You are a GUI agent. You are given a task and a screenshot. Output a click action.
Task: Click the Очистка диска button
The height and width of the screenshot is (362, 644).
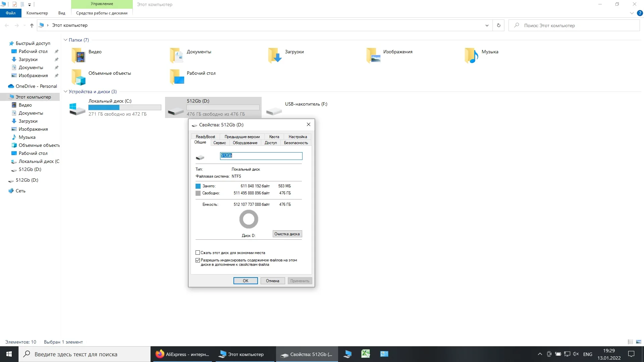pos(287,234)
